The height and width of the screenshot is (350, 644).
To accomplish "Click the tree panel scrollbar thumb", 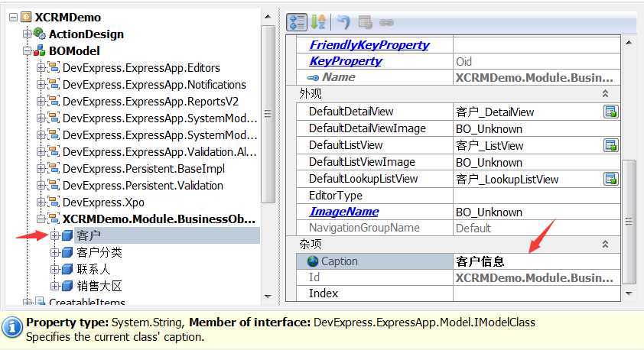I will click(x=268, y=114).
